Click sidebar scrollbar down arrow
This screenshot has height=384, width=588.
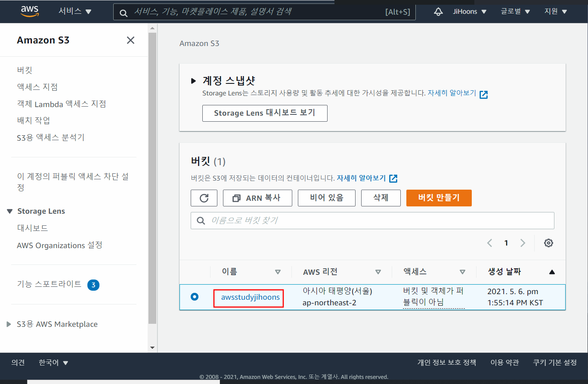pos(152,347)
